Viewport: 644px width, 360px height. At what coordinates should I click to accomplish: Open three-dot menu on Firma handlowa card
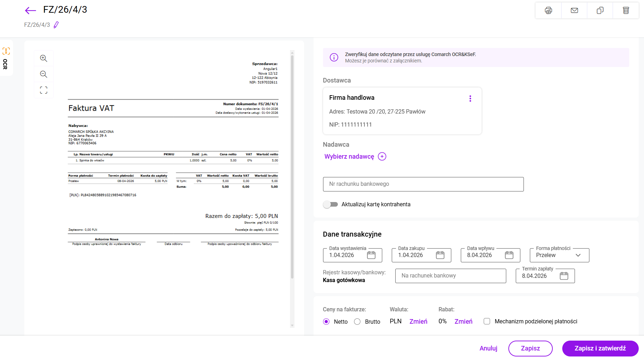(470, 99)
